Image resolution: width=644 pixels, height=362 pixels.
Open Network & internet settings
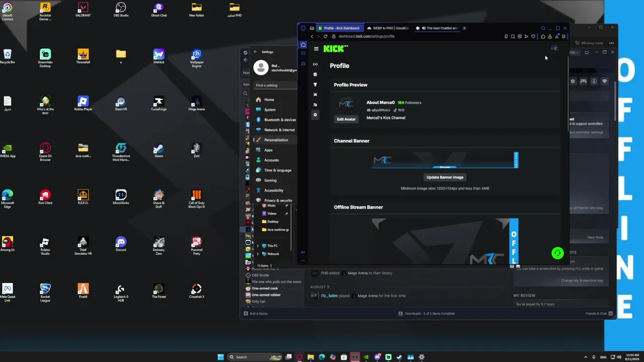(275, 130)
